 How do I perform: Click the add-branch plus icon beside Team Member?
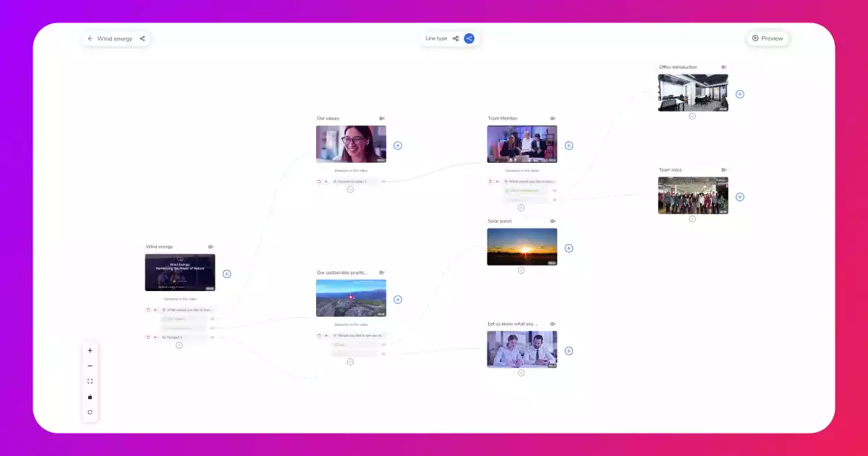tap(569, 145)
